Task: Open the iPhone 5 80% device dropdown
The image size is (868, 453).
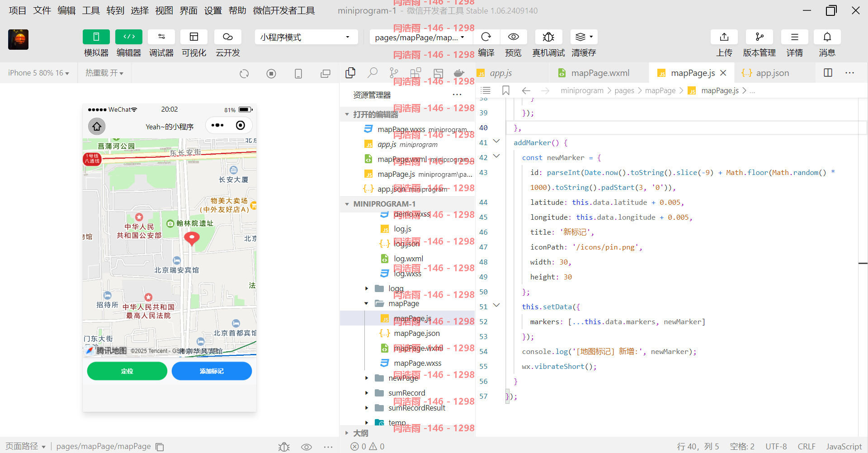Action: (38, 73)
